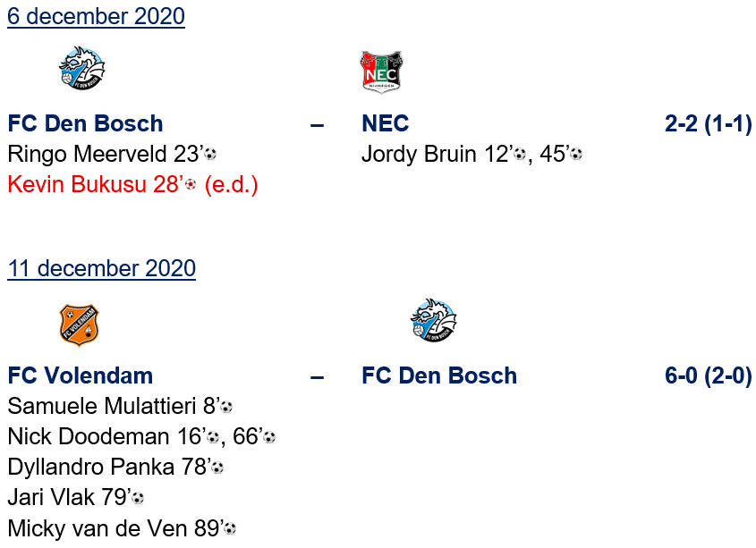Click ball icon after Micky van de Ven 89'

point(230,528)
